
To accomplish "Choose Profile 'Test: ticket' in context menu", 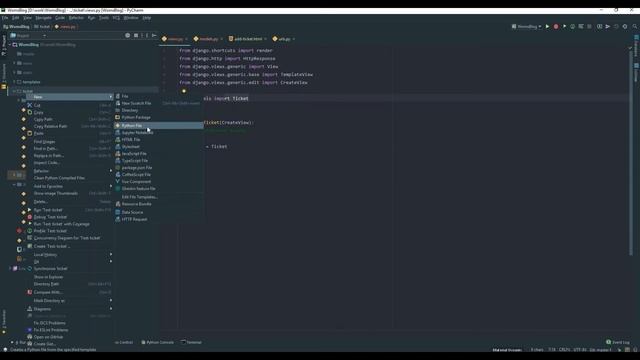I will point(69,231).
